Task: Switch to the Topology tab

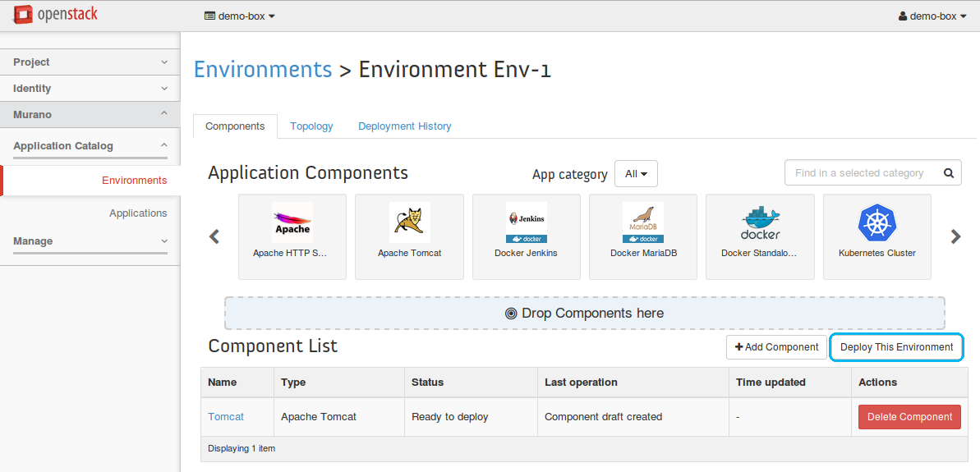Action: [311, 126]
